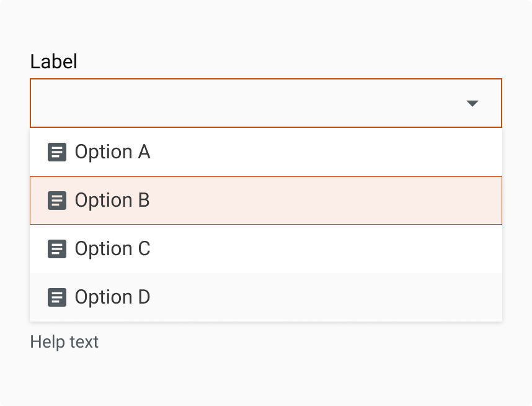Click the empty select field box
532x406 pixels.
click(x=248, y=103)
